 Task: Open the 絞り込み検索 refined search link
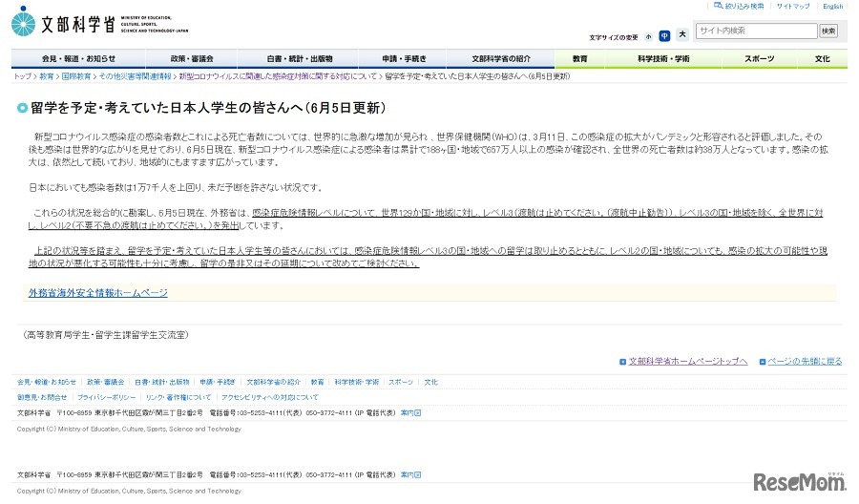(739, 6)
